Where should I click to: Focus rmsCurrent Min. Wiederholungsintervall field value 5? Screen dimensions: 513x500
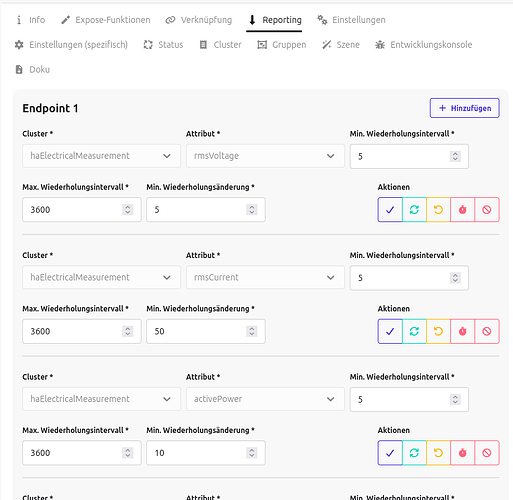click(x=409, y=278)
